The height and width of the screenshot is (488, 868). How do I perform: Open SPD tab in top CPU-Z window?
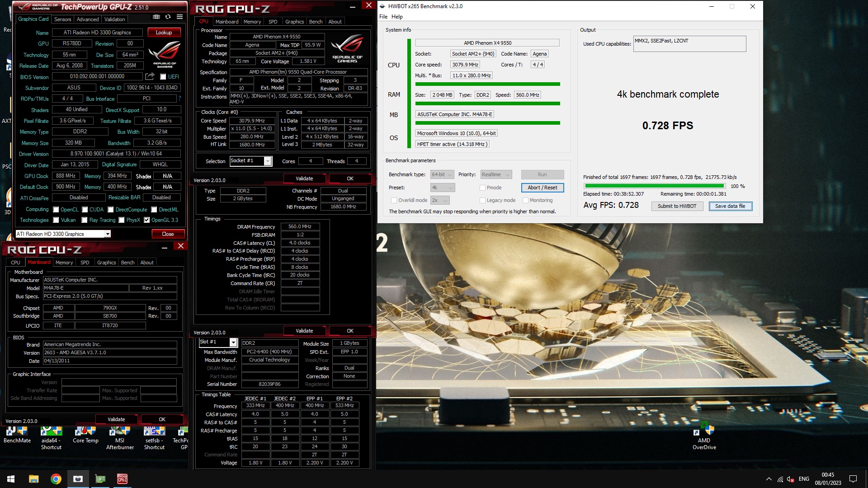pyautogui.click(x=273, y=22)
